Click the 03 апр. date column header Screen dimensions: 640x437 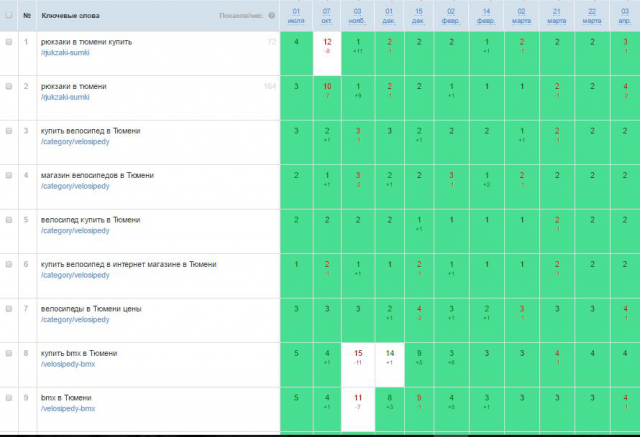click(x=624, y=16)
